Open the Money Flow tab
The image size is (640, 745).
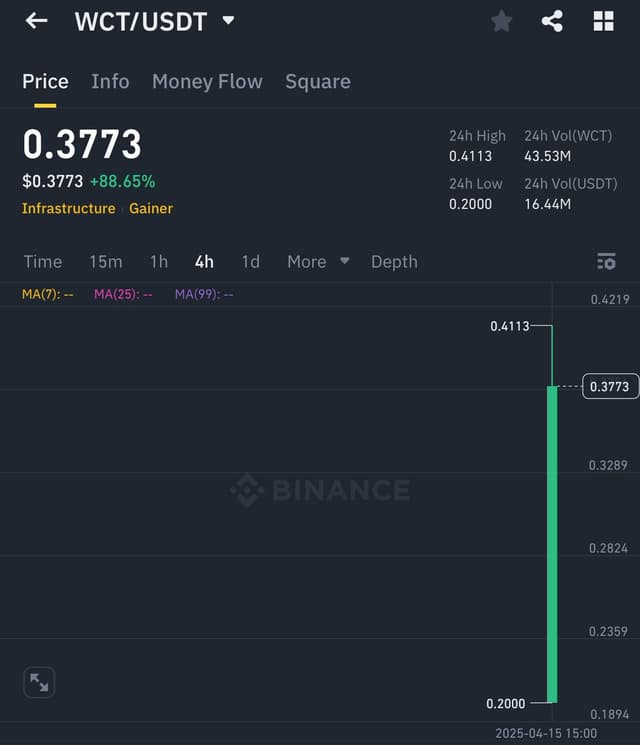207,82
